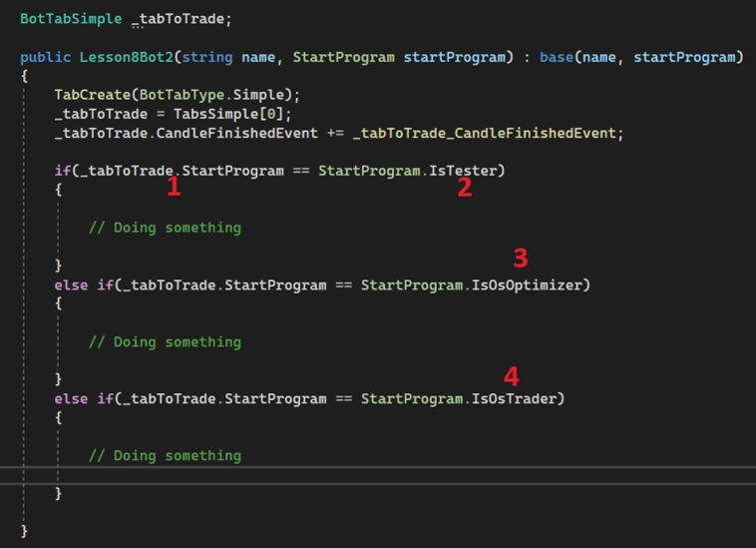Click the TabsSimple collection name
Screen dimensions: 756x548
[216, 115]
